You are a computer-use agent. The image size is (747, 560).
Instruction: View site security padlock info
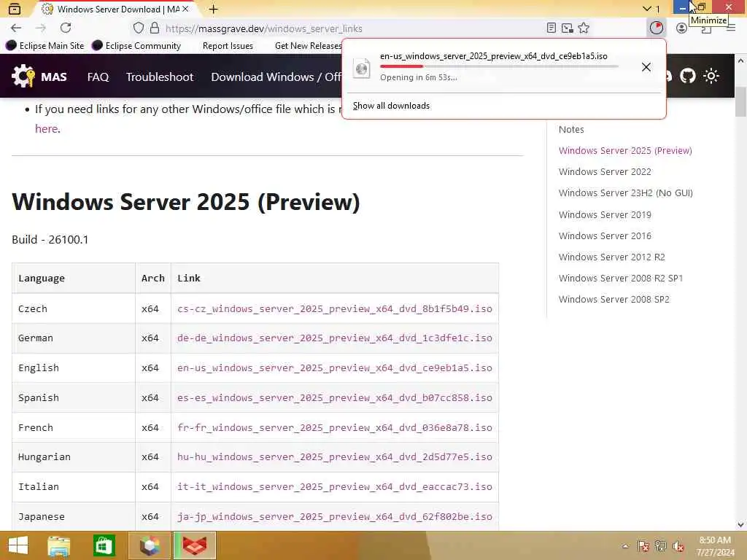pyautogui.click(x=155, y=28)
